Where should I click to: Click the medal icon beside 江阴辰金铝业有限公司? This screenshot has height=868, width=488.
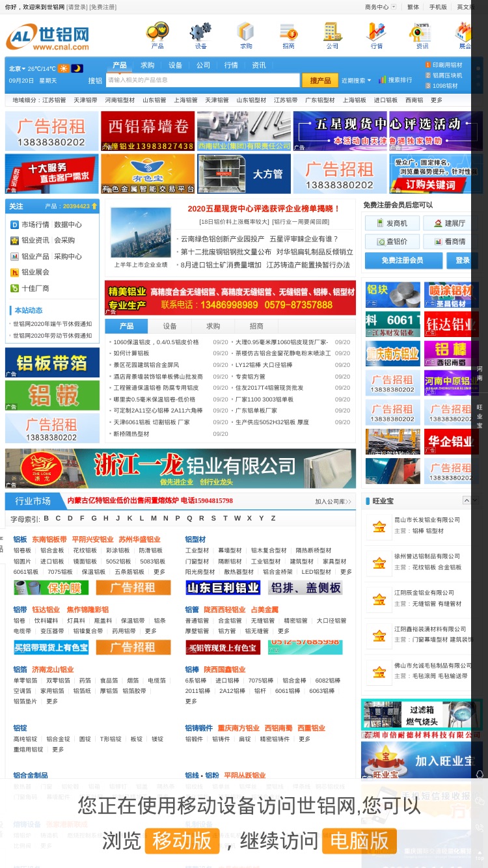tap(379, 599)
